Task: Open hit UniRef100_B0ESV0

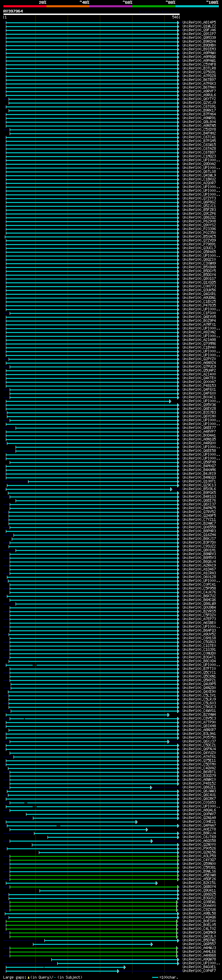Action: 199,921
